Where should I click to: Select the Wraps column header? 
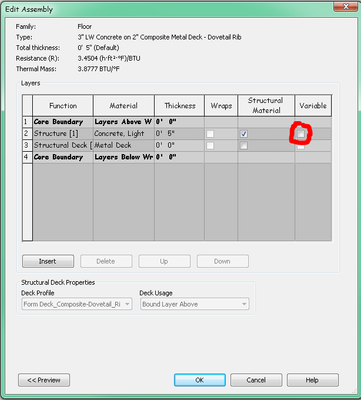click(x=221, y=106)
